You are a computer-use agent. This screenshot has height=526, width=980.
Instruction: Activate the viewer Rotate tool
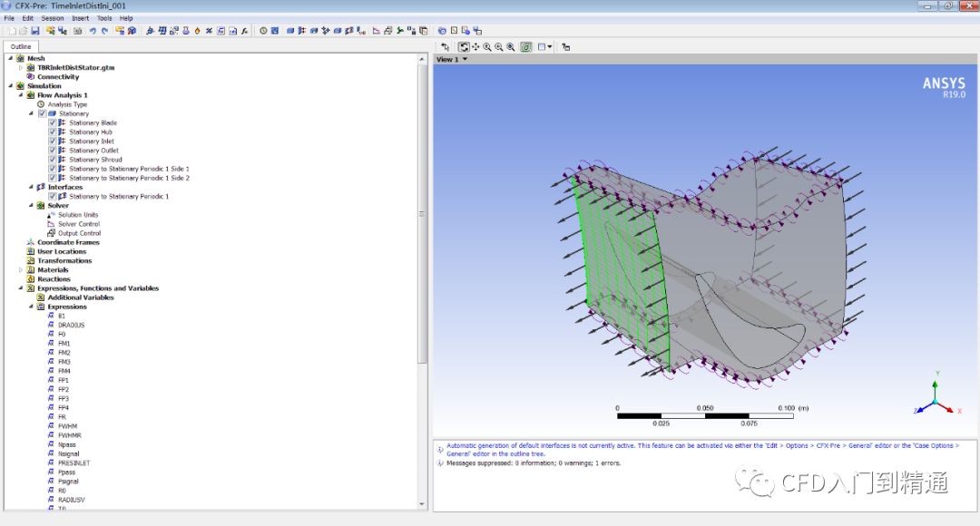click(x=464, y=47)
